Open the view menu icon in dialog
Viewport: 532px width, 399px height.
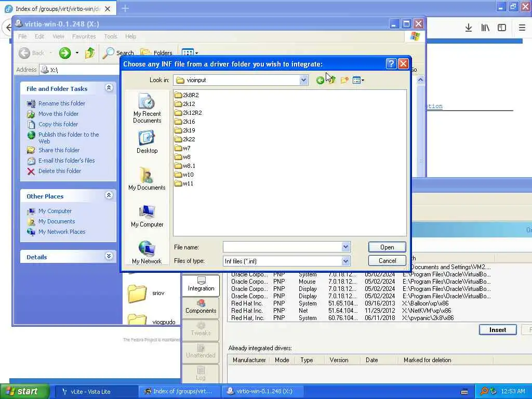click(358, 81)
